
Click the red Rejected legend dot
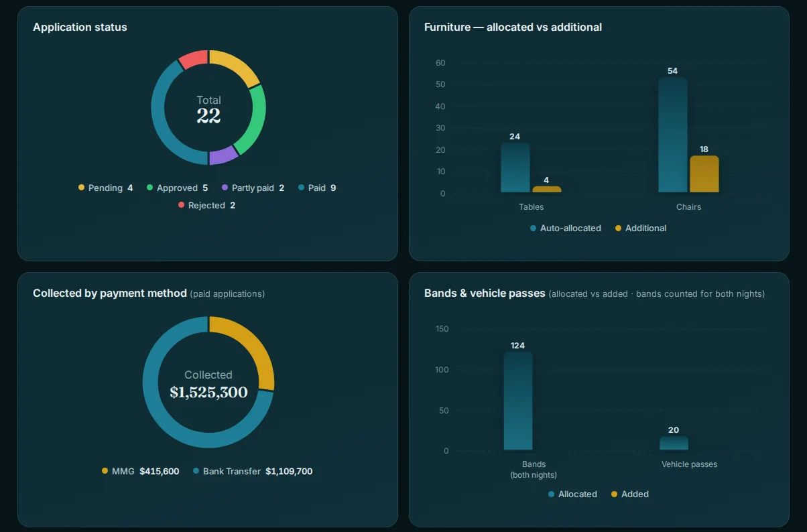(181, 205)
